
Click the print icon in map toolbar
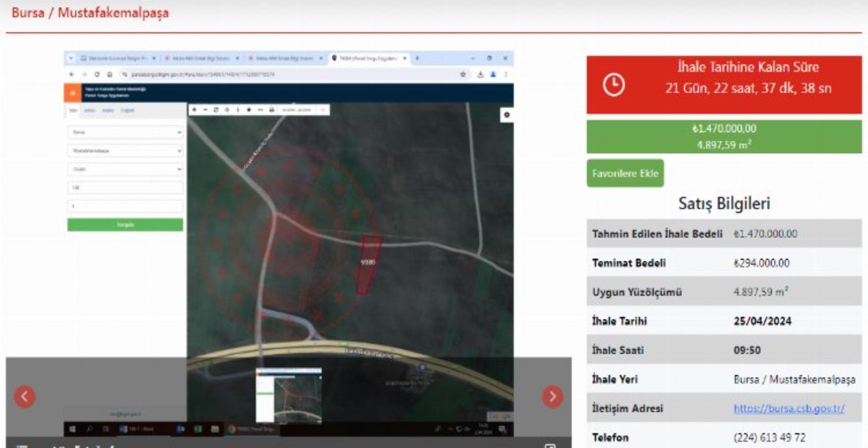(x=271, y=109)
